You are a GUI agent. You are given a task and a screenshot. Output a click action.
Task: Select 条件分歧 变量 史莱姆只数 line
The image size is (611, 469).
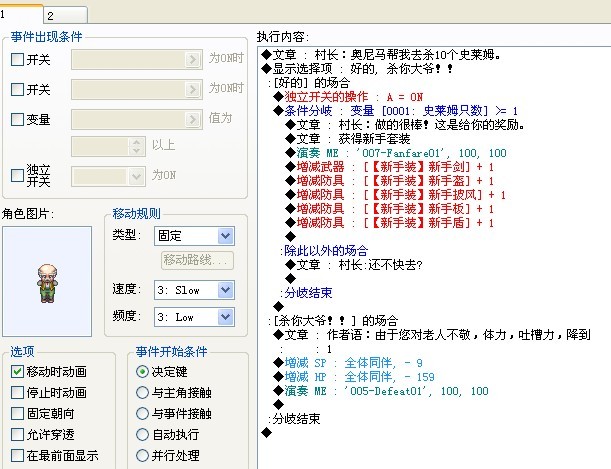point(396,111)
